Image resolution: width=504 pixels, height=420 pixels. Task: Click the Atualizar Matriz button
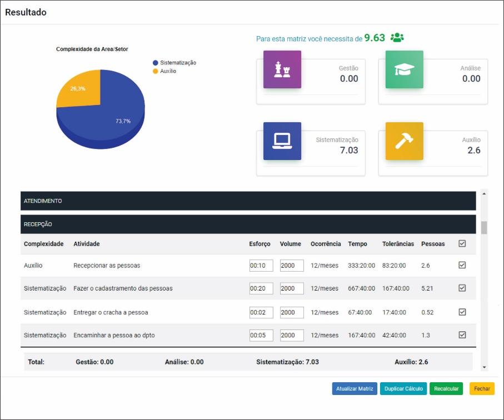coord(355,388)
